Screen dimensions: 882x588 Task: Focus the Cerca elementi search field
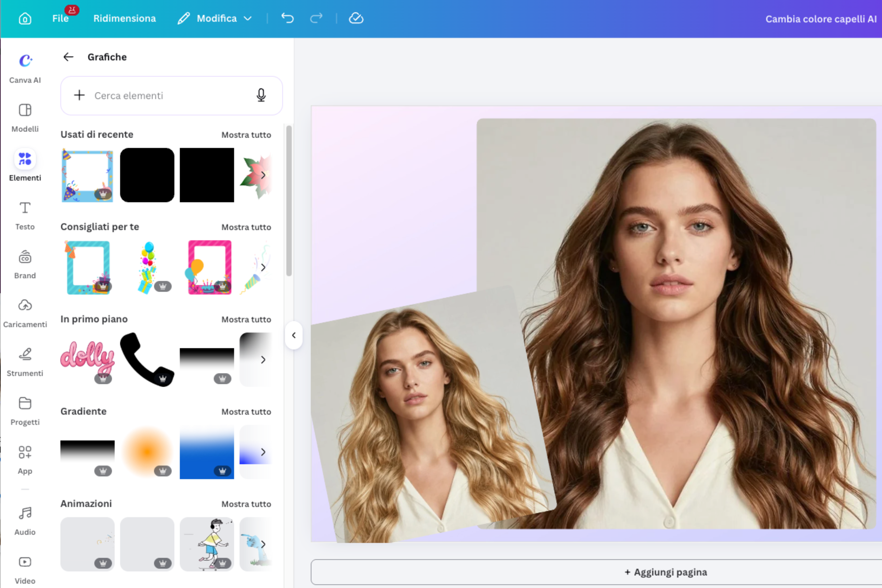(171, 96)
